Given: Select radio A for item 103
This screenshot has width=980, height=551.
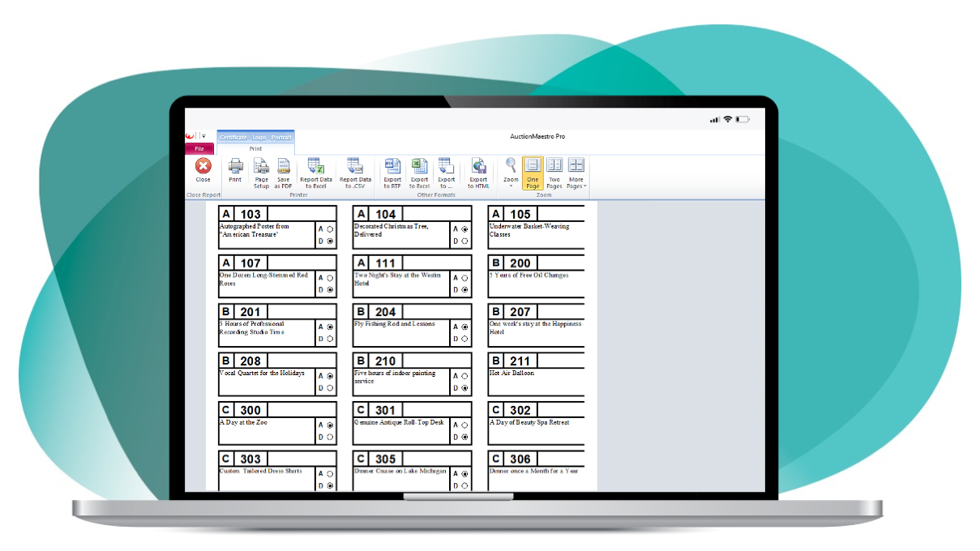Looking at the screenshot, I should click(330, 229).
